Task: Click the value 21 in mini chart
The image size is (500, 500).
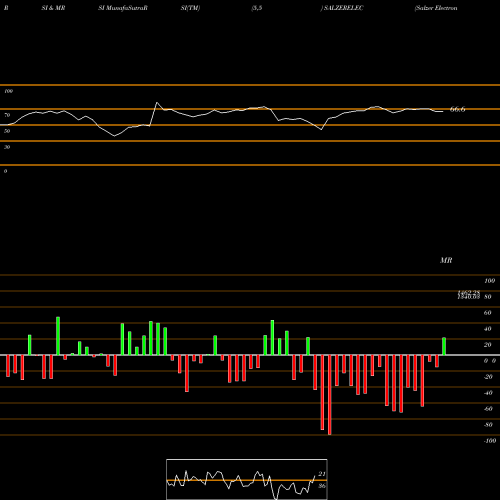Action: [322, 474]
